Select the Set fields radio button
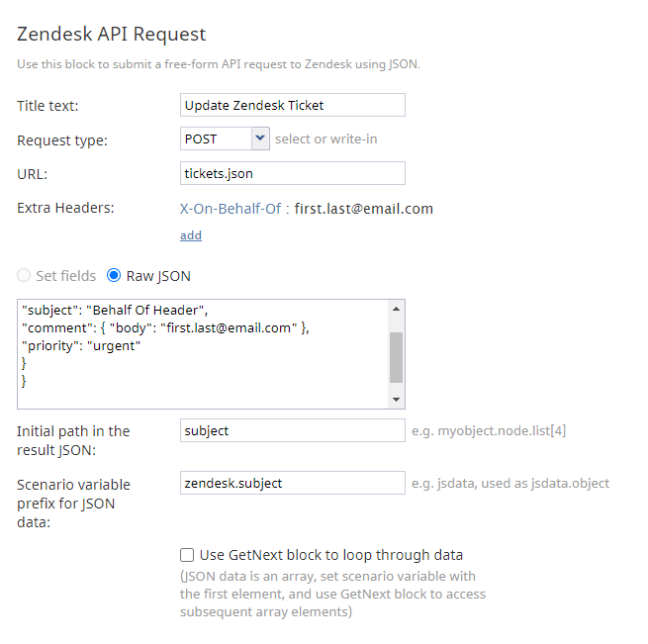 (x=24, y=275)
